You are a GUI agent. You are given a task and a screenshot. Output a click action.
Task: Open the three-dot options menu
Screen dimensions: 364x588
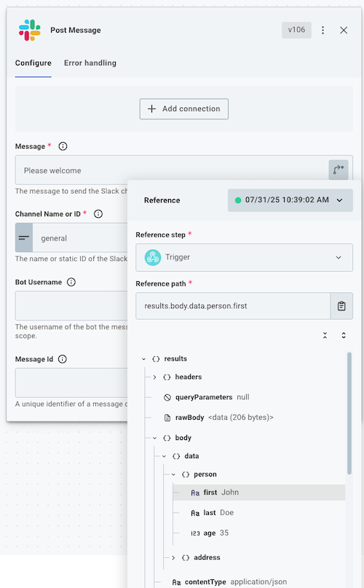pos(323,30)
